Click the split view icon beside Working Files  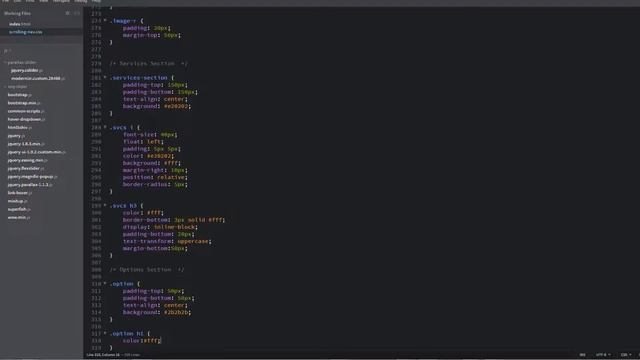[77, 13]
